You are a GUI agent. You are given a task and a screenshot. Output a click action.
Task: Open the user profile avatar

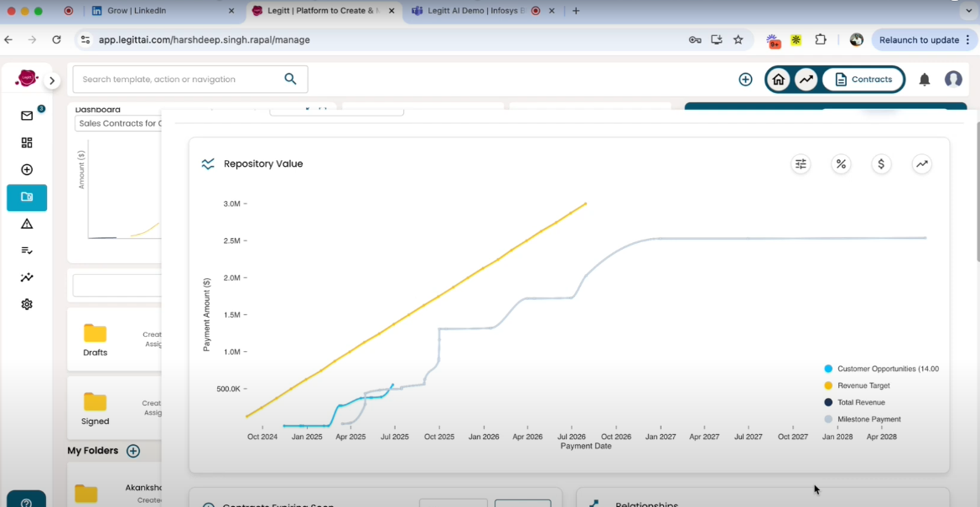click(x=953, y=80)
